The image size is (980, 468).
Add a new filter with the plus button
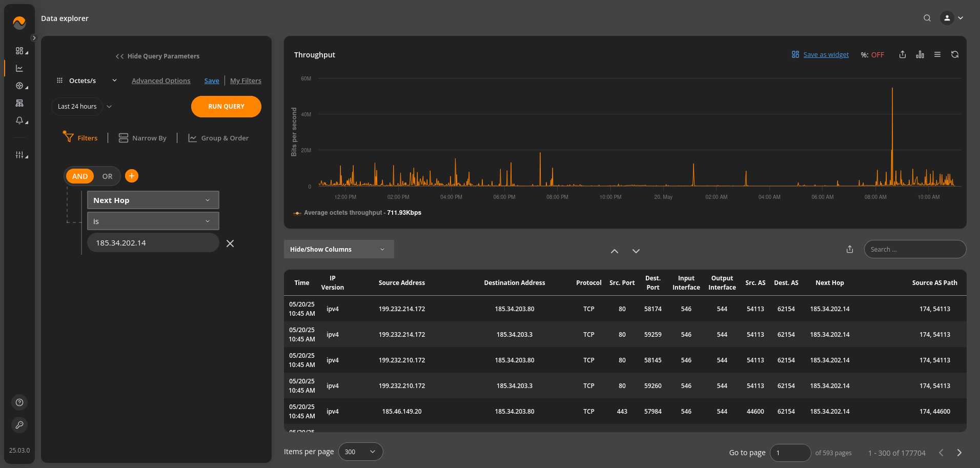tap(132, 176)
